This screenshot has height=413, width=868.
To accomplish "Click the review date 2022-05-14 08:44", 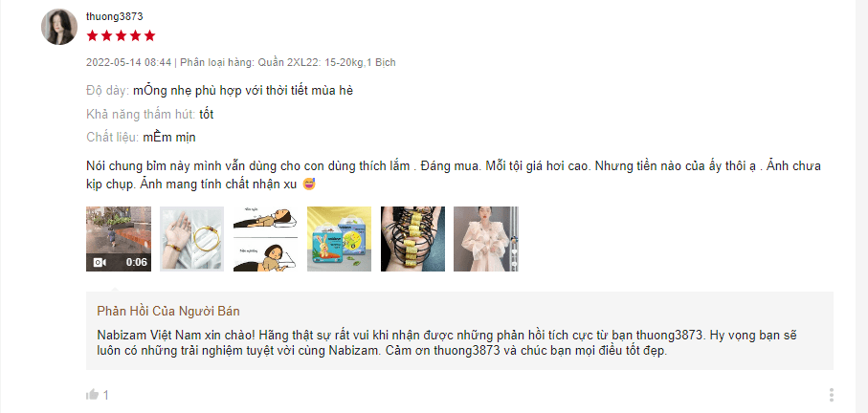I will pyautogui.click(x=129, y=62).
